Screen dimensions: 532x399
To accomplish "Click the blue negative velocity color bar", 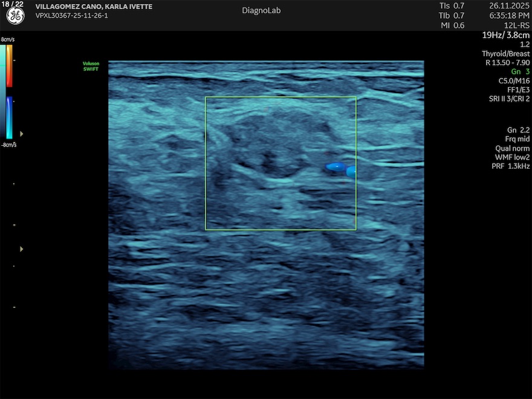I will pos(9,118).
